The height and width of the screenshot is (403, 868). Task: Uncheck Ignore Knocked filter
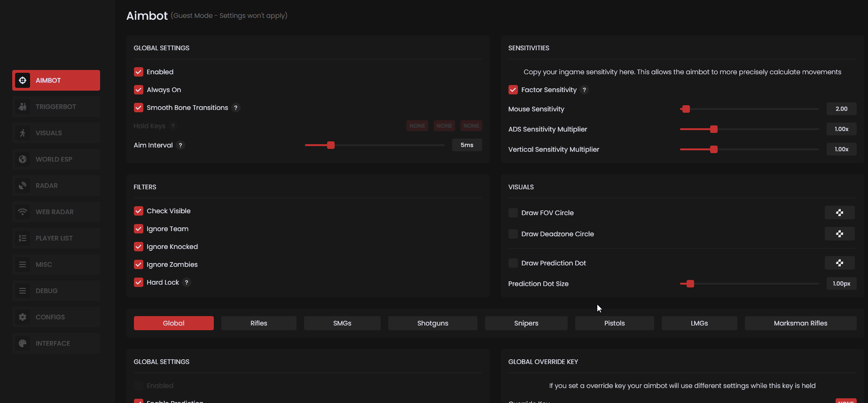[x=139, y=247]
